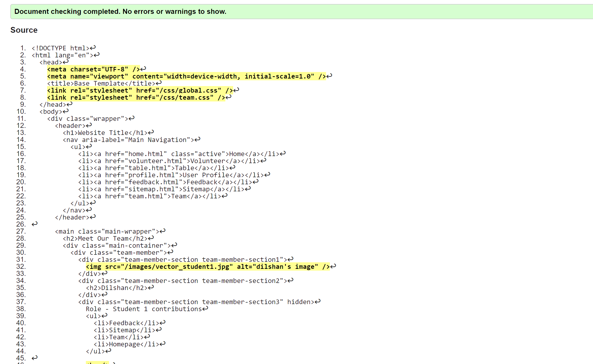593x364 pixels.
Task: Click the green success message banner
Action: pyautogui.click(x=301, y=12)
